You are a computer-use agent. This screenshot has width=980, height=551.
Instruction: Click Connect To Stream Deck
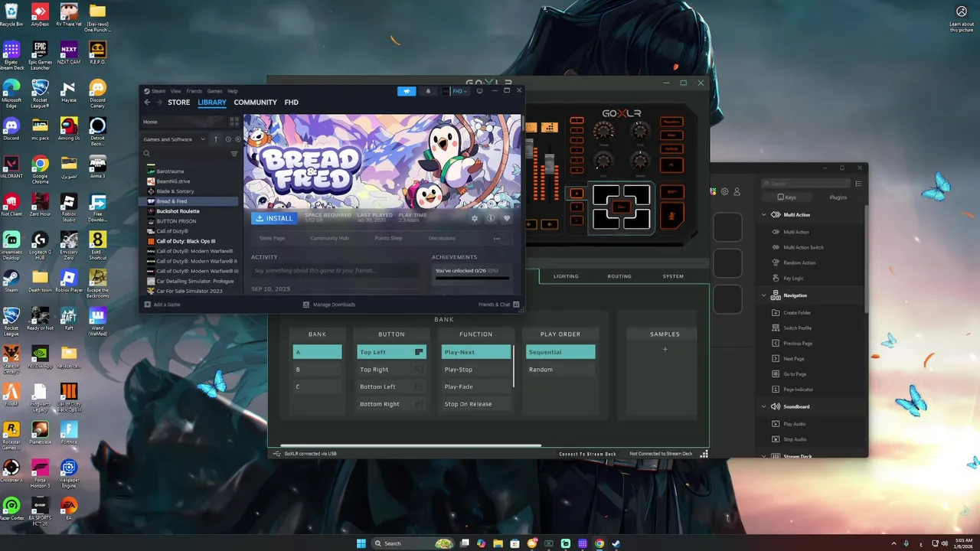point(587,454)
